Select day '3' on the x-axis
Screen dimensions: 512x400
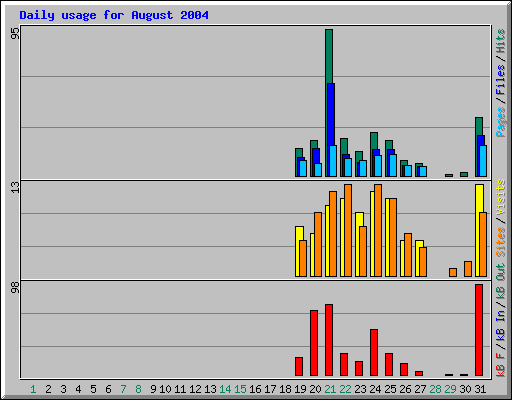(63, 389)
